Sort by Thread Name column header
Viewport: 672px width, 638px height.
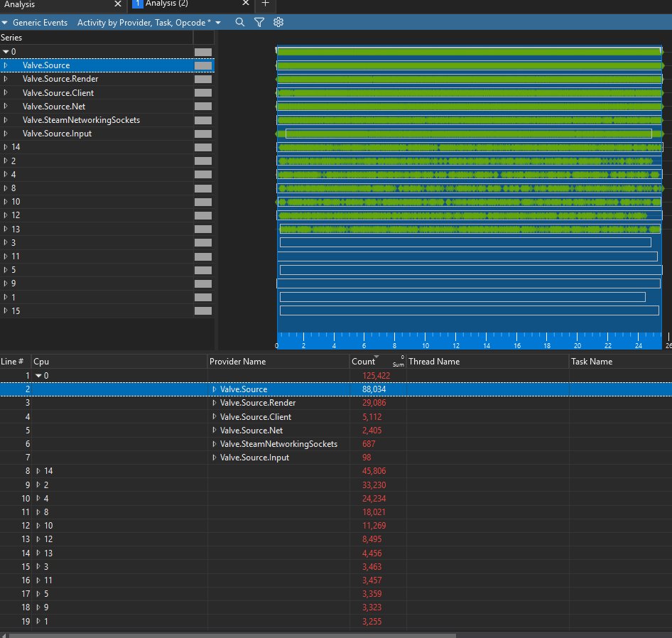tap(434, 362)
